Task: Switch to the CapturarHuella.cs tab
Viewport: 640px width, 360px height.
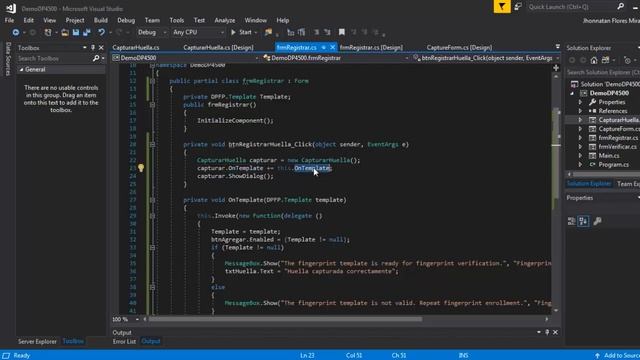Action: [136, 47]
